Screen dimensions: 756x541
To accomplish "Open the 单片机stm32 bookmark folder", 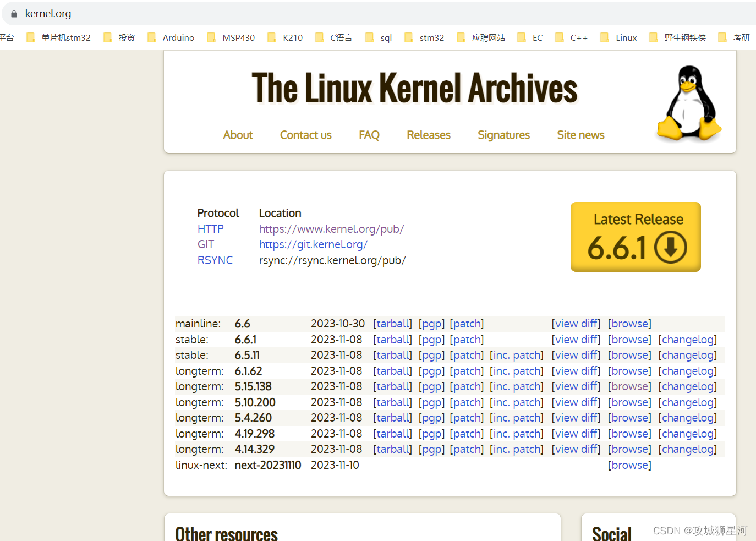I will 58,37.
